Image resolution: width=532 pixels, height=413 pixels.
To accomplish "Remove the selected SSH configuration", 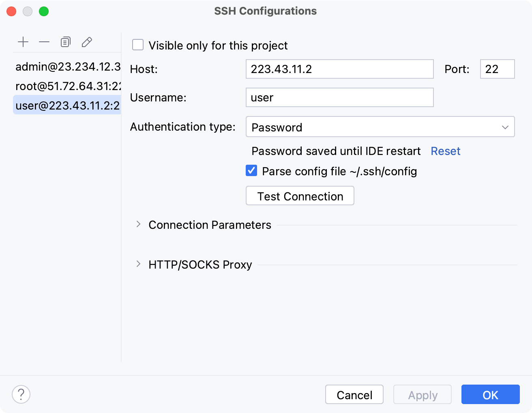I will 44,42.
